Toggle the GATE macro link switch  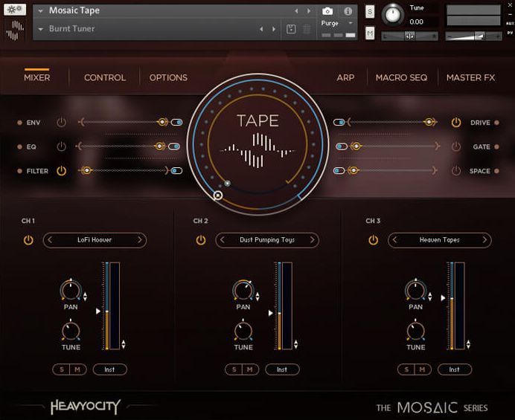[342, 146]
